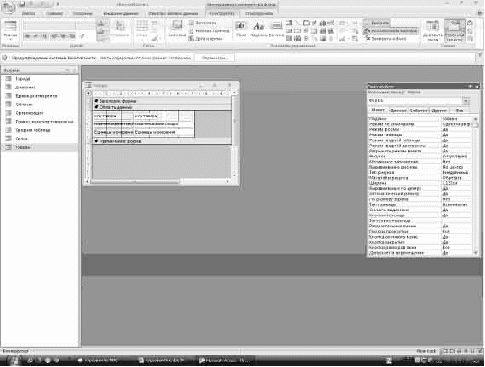The height and width of the screenshot is (367, 485).
Task: Open the Данные tab in property sheet
Action: click(x=398, y=110)
